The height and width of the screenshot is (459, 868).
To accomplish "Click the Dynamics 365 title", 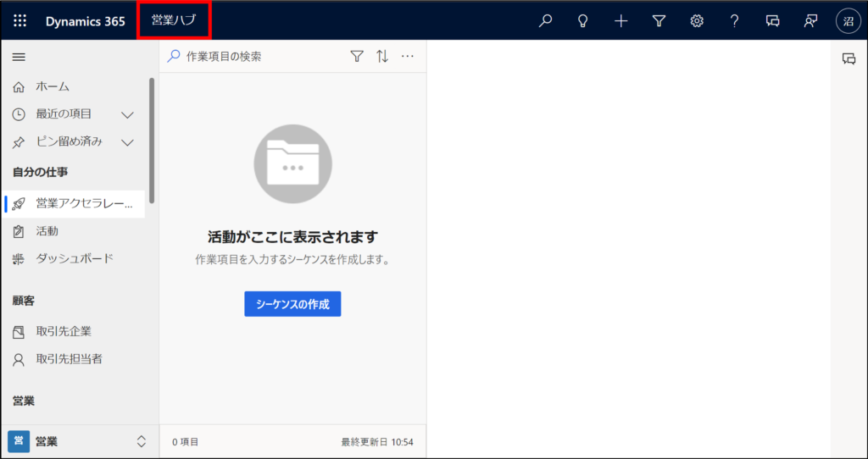I will [86, 21].
